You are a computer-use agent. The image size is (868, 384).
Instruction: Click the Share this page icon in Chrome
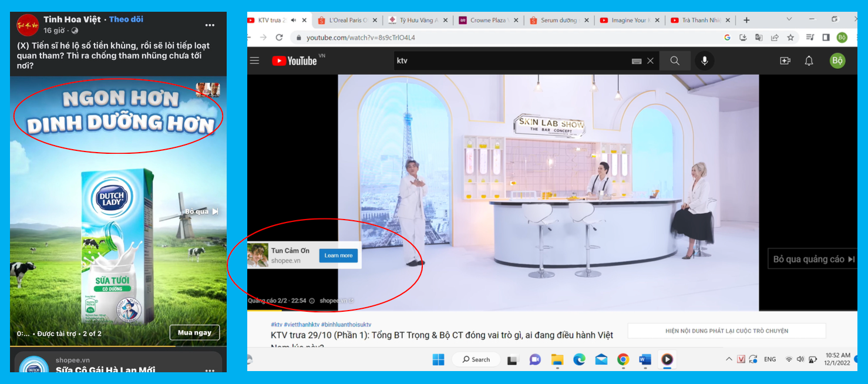point(775,38)
